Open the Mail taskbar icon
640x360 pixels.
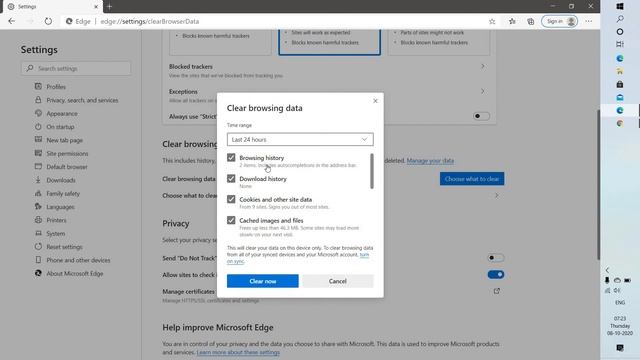(x=620, y=97)
